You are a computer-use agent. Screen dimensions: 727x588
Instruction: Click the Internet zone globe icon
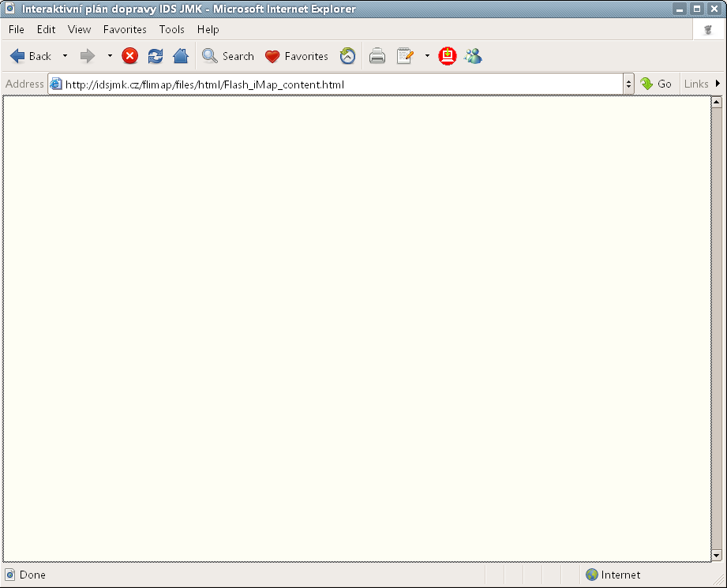point(591,575)
